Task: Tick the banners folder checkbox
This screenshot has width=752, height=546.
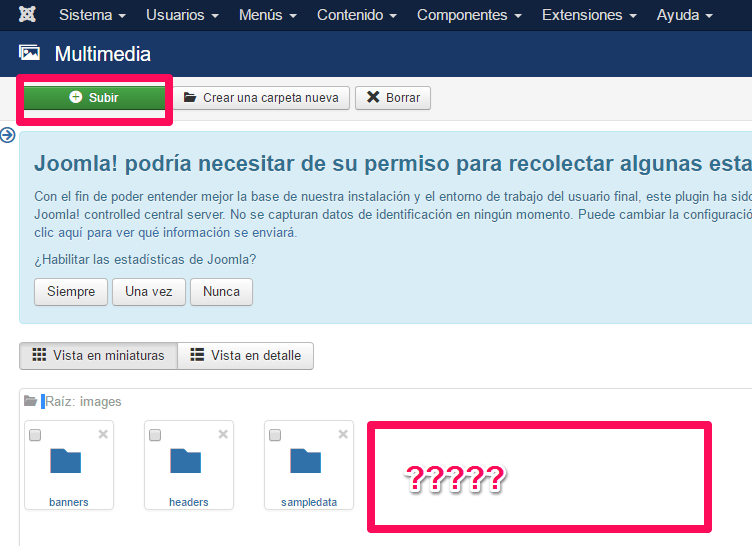Action: pyautogui.click(x=35, y=435)
